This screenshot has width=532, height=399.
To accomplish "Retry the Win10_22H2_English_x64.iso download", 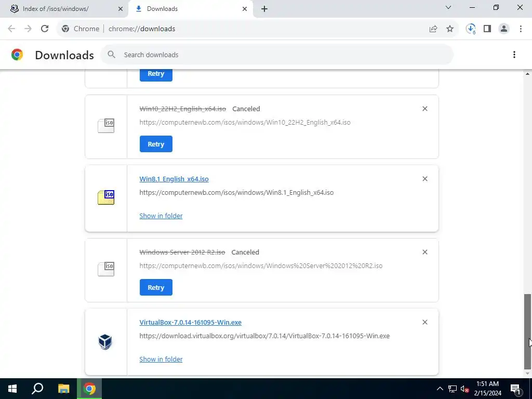I will pos(156,144).
